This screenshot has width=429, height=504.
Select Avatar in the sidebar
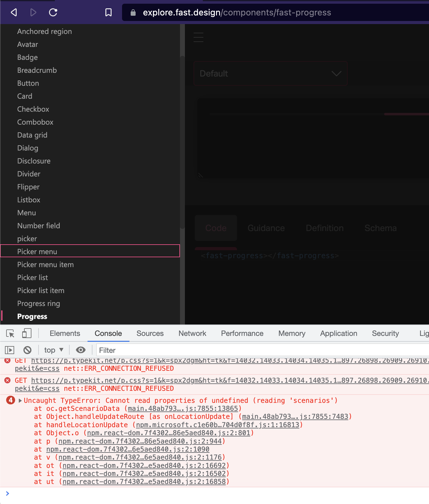coord(27,44)
